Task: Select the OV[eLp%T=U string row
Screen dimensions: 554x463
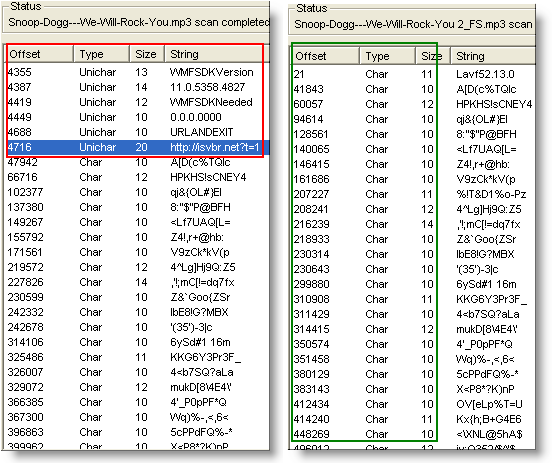Action: tap(413, 404)
